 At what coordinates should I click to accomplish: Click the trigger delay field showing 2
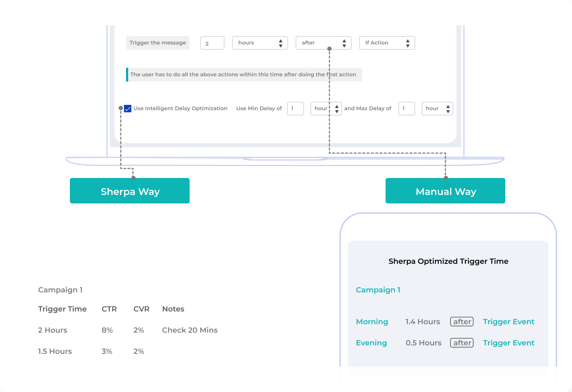tap(212, 43)
